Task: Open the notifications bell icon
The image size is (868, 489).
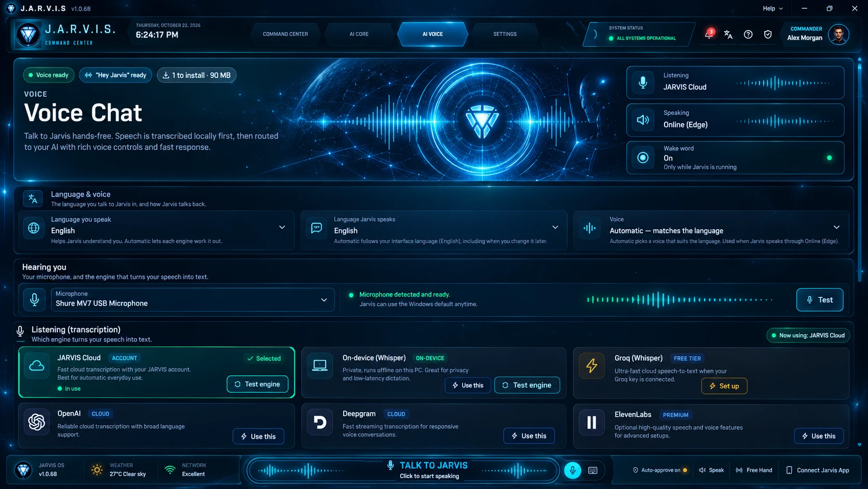Action: (709, 34)
